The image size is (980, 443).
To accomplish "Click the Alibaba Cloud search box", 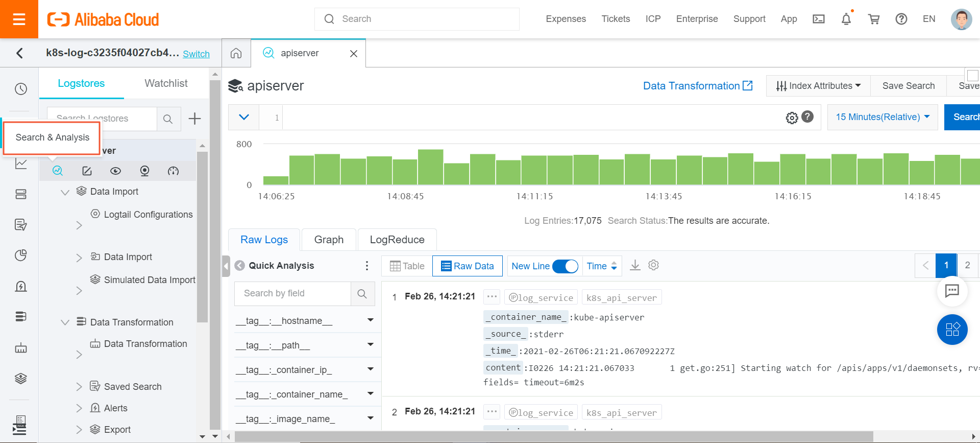I will pos(417,19).
